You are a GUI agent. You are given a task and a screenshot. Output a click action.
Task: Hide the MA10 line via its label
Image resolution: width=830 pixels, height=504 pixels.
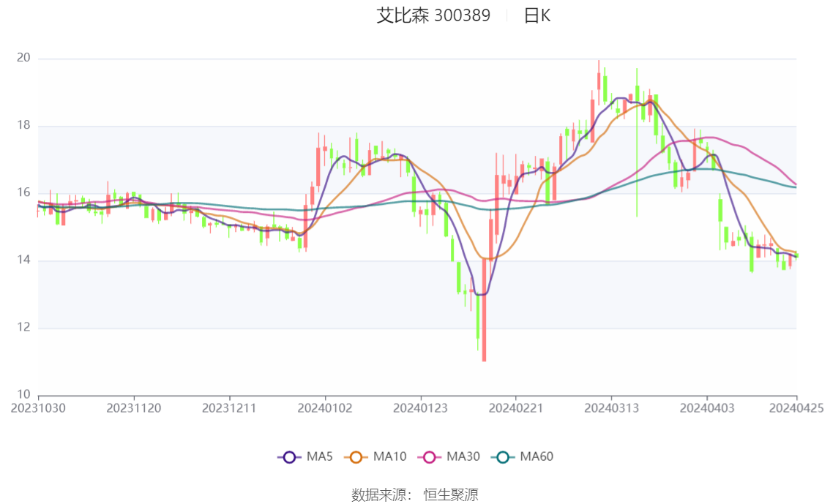point(389,457)
